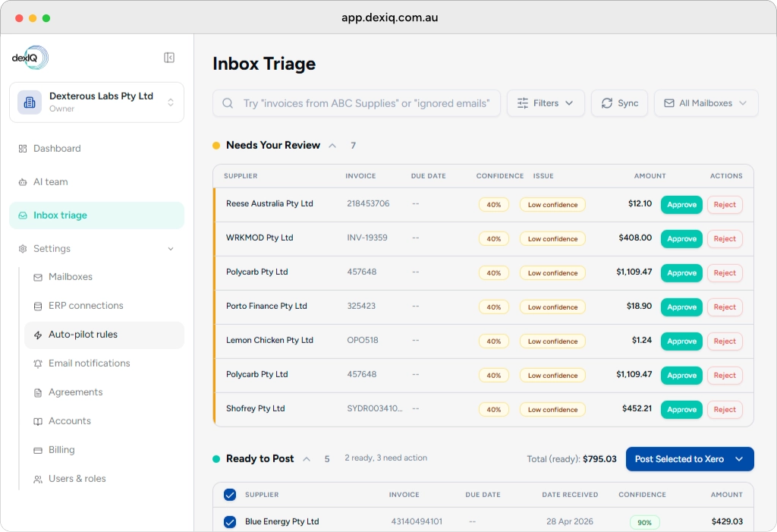Click the Auto-pilot rules lightning icon
This screenshot has width=777, height=532.
coord(38,335)
